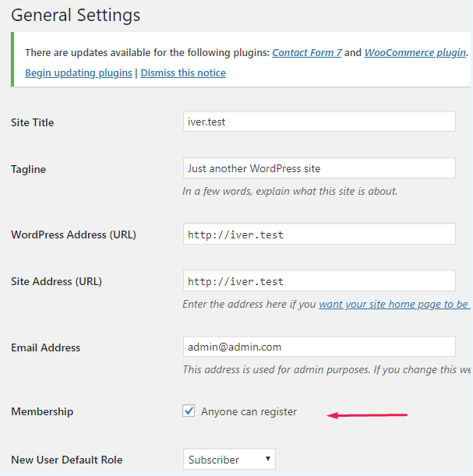473x476 pixels.
Task: Follow the 'want your site home page' link
Action: pos(394,305)
